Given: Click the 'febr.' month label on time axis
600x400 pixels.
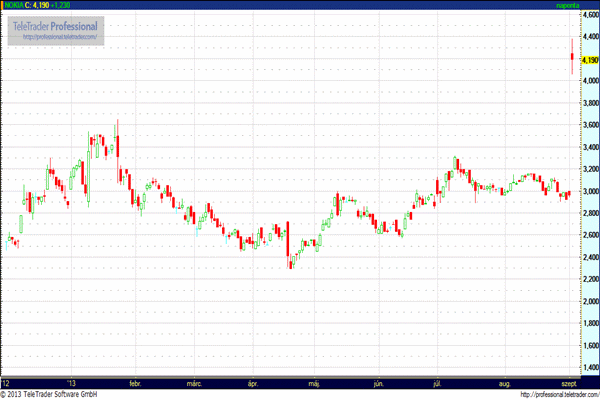Looking at the screenshot, I should pyautogui.click(x=136, y=382).
